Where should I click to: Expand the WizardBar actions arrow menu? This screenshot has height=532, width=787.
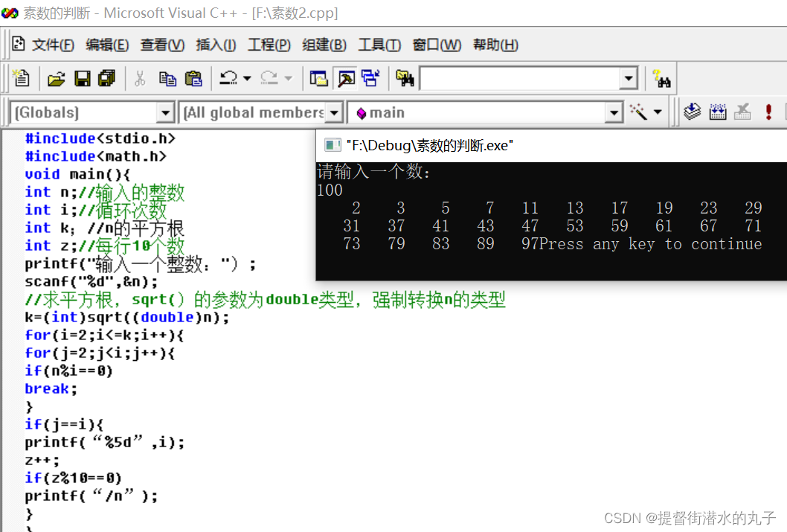point(658,112)
